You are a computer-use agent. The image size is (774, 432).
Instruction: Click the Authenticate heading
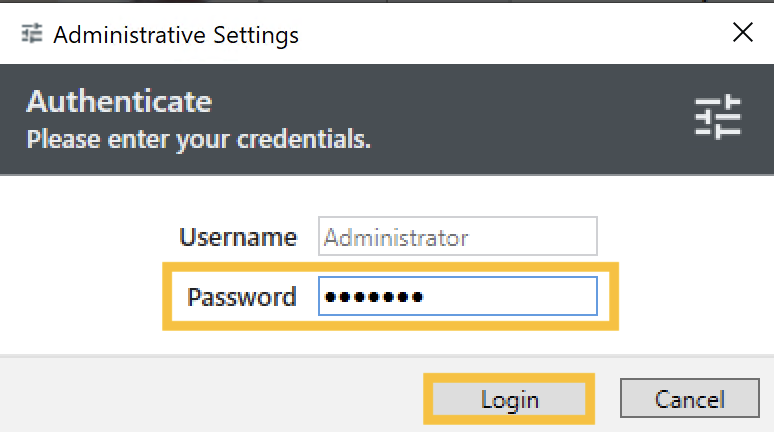pos(119,102)
